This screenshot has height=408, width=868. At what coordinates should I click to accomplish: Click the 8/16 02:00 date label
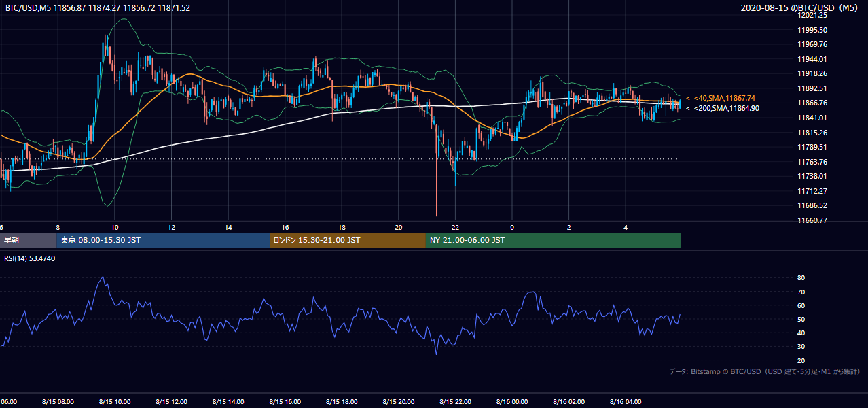[x=569, y=402]
